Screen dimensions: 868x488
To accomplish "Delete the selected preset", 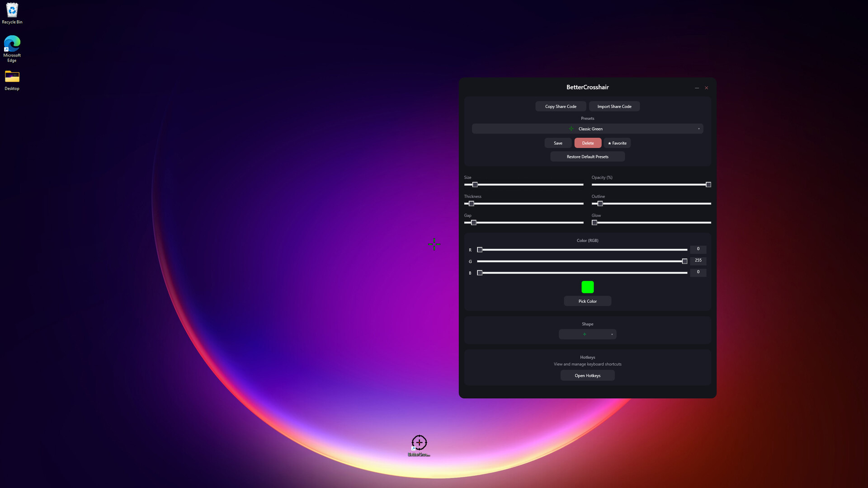I will point(588,143).
